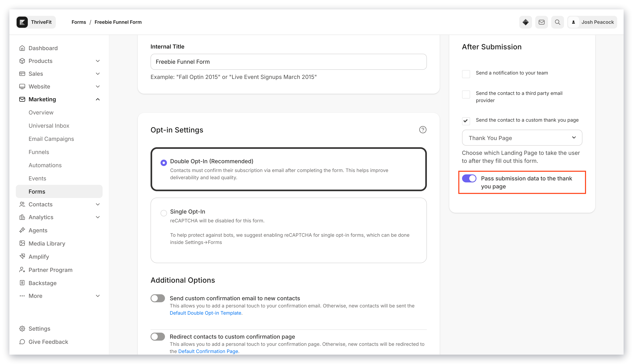Click the Products box icon
The height and width of the screenshot is (364, 633).
[22, 61]
